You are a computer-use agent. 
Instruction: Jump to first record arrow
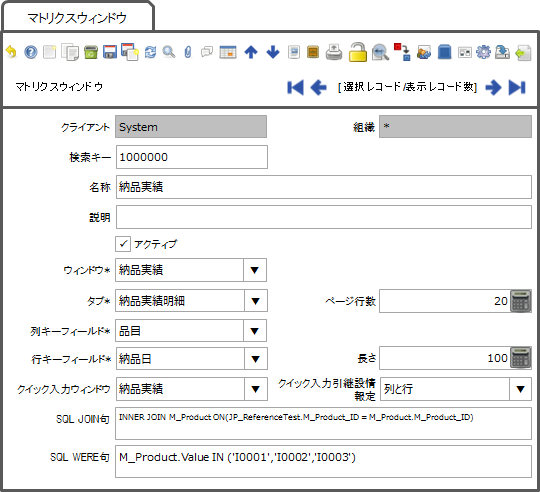295,87
